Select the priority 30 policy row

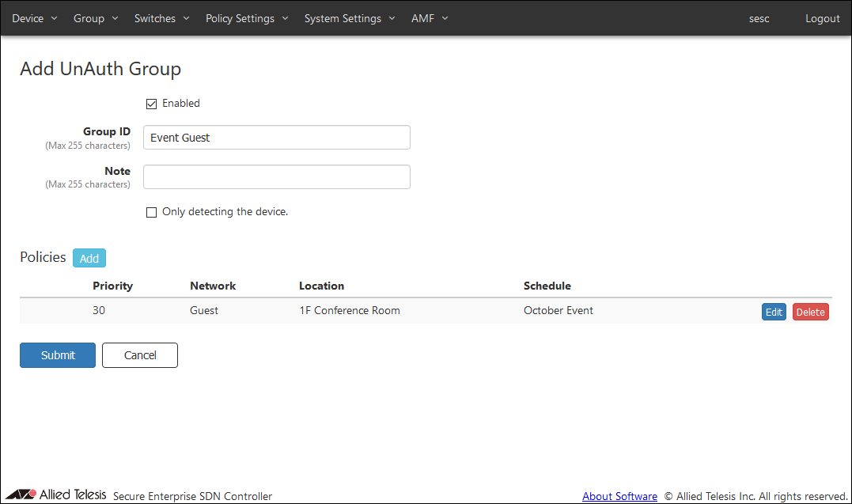396,311
